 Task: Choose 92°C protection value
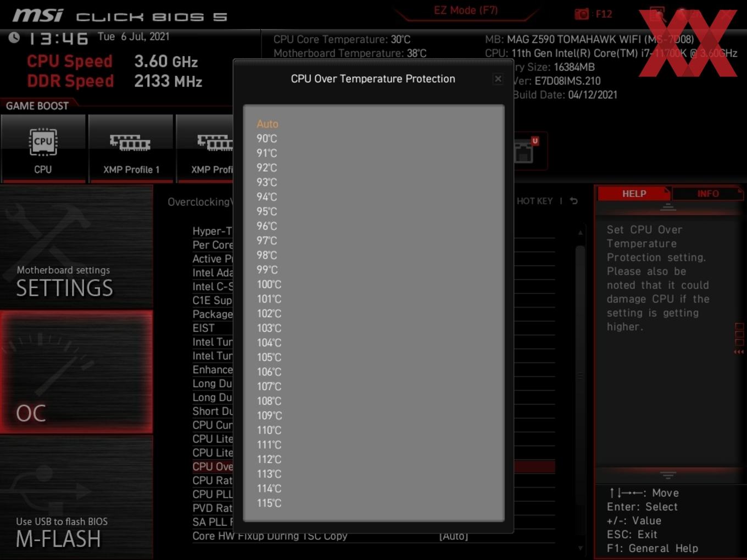point(267,168)
